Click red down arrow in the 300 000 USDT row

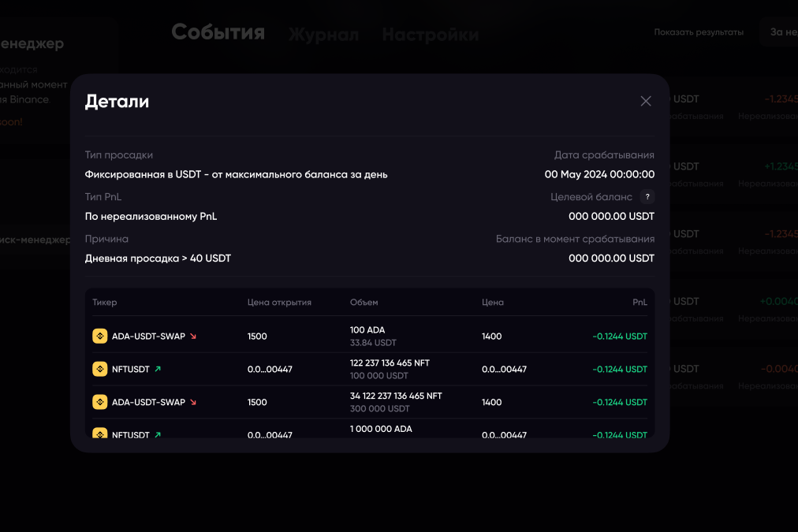point(193,402)
